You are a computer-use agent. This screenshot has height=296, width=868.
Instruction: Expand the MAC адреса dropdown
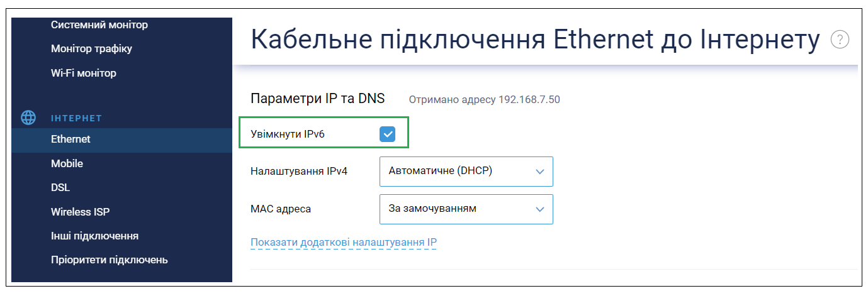pos(466,209)
